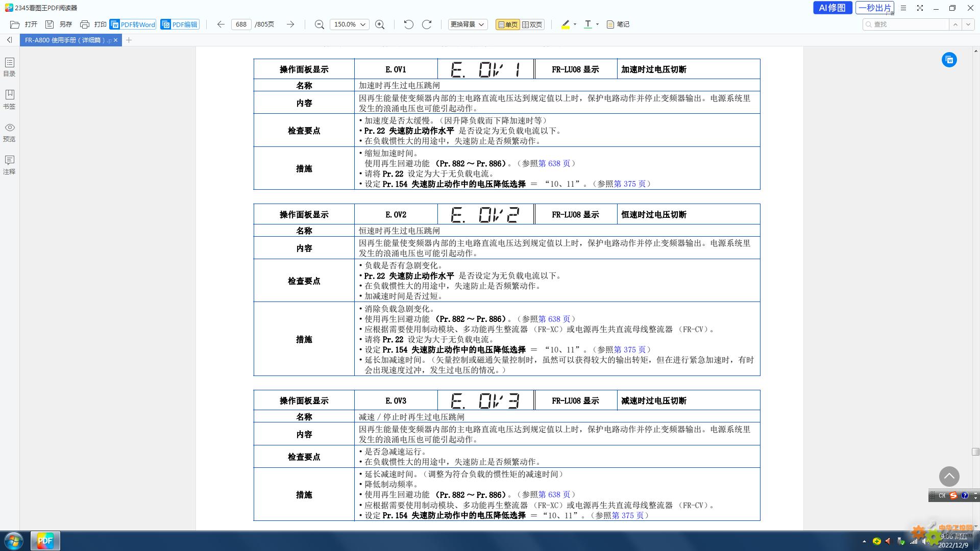980x551 pixels.
Task: Click the AI修图 button
Action: tap(832, 8)
